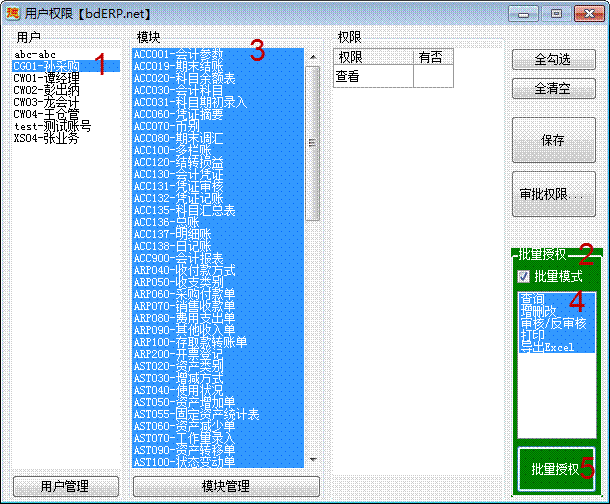Image resolution: width=610 pixels, height=504 pixels.
Task: Click the app icon in title bar
Action: [x=12, y=12]
